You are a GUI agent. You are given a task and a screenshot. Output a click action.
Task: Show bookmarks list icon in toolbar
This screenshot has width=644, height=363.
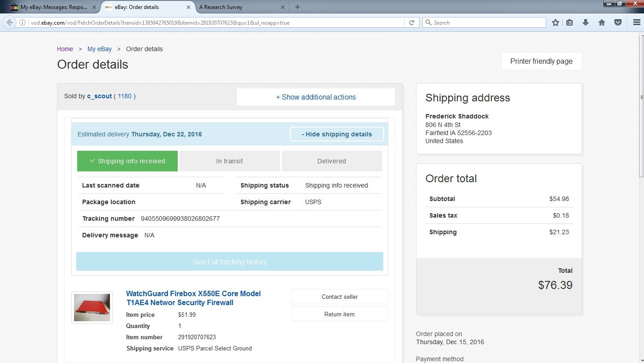click(x=570, y=22)
